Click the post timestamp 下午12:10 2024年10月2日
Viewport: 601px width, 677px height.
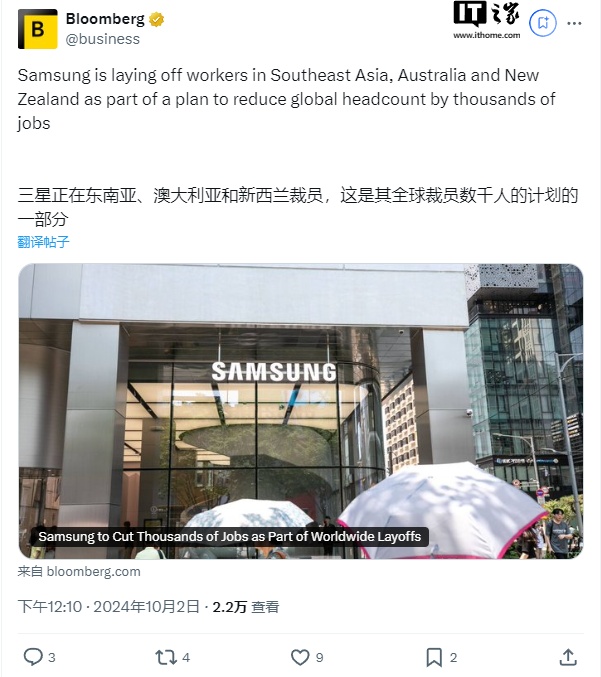click(x=108, y=607)
